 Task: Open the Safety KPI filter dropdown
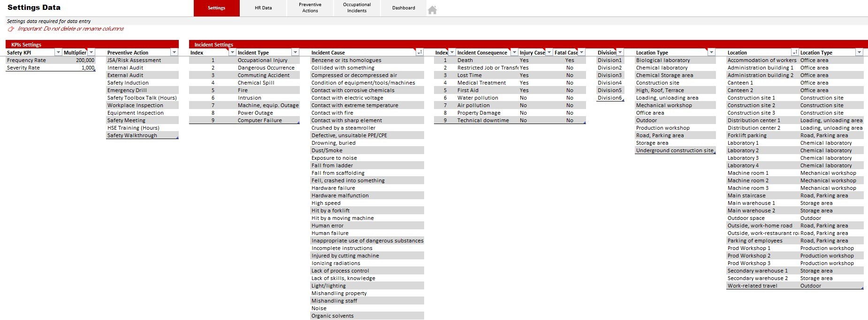[x=58, y=52]
